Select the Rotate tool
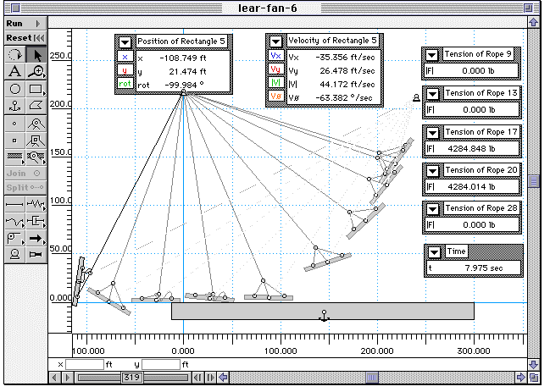Viewport: 550px width, 392px height. [14, 55]
